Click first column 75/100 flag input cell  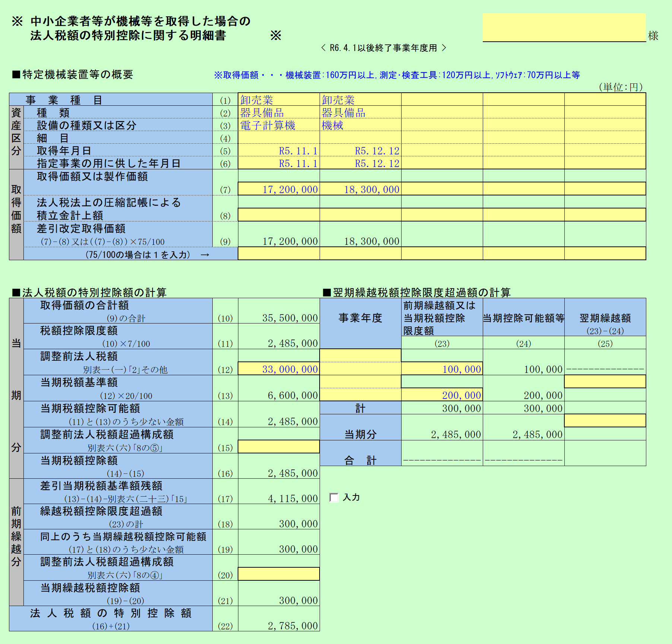pyautogui.click(x=279, y=254)
